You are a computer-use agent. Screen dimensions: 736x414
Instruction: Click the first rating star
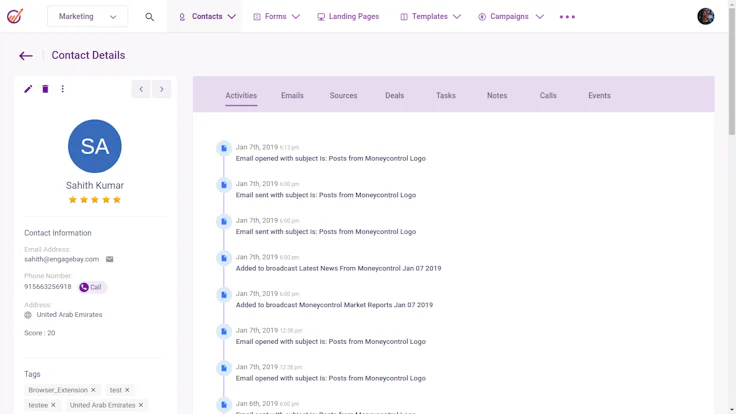(72, 199)
